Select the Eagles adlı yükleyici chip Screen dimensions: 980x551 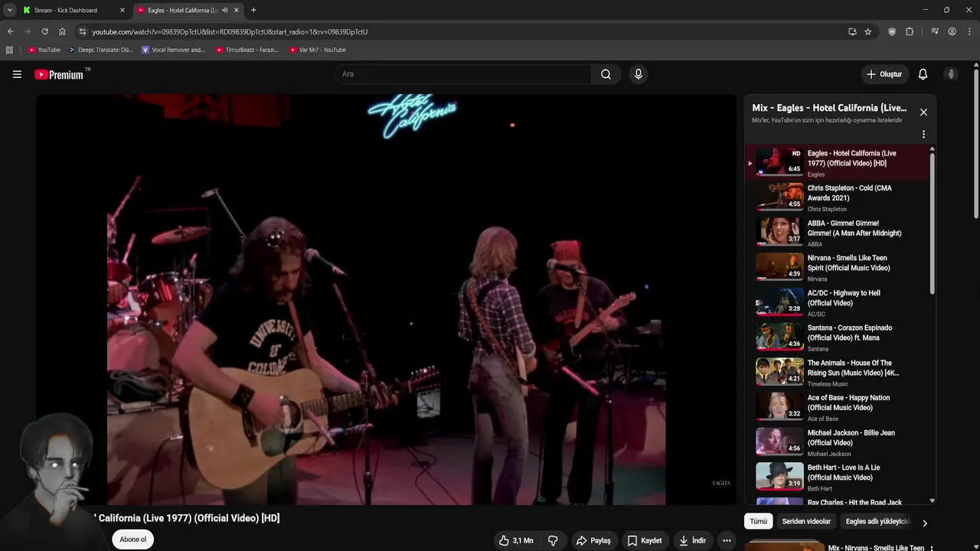(877, 521)
